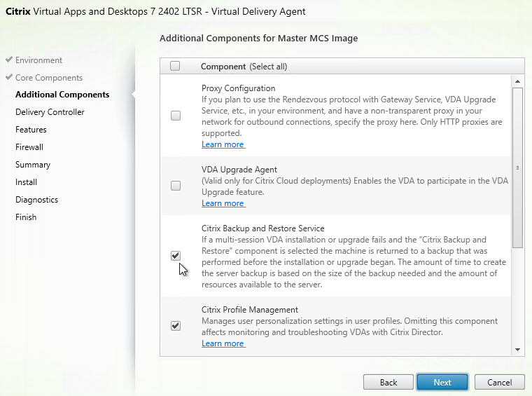This screenshot has width=532, height=396.
Task: Click the component list scrollbar thumb
Action: (517, 168)
